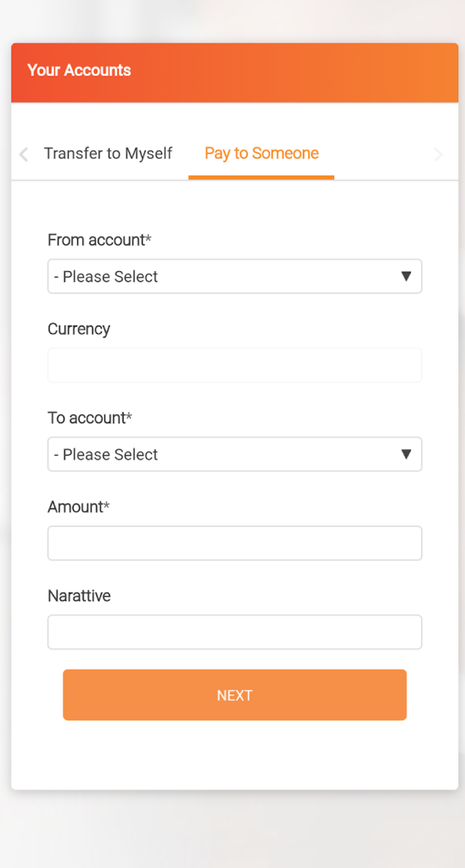This screenshot has height=868, width=465.
Task: Click inside the Narattive text box
Action: pos(234,632)
